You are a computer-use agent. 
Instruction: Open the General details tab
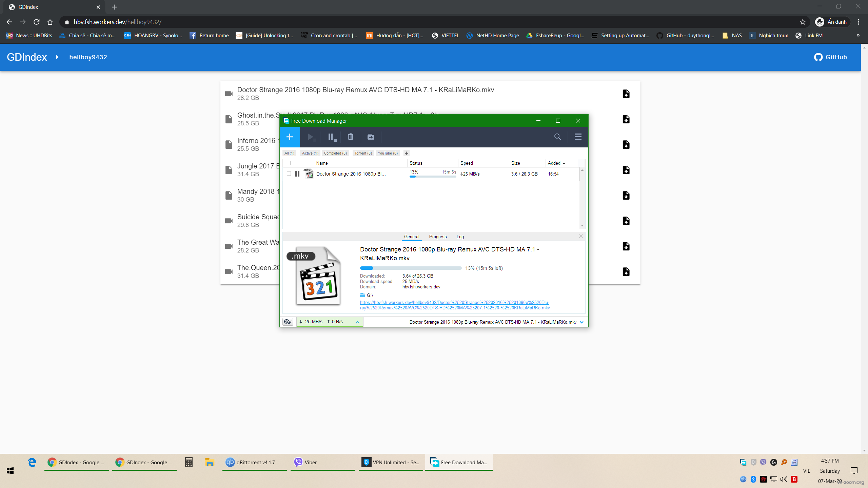point(412,237)
